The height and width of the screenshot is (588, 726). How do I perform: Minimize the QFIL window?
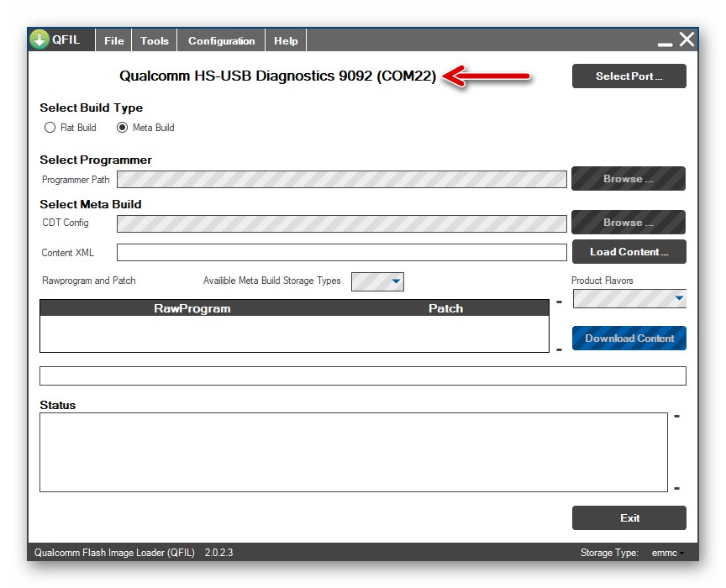click(665, 45)
